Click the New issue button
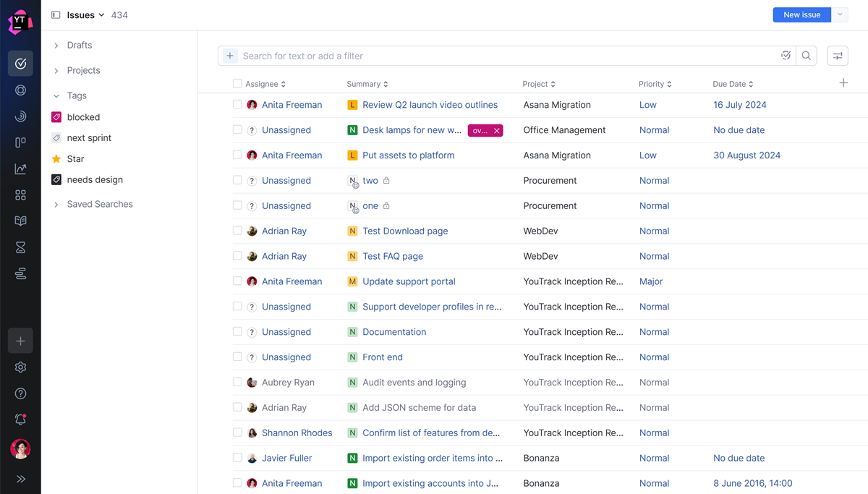 801,14
